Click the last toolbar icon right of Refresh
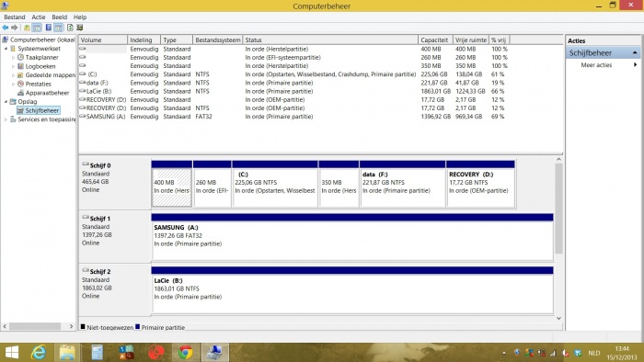This screenshot has height=362, width=644. (80, 28)
